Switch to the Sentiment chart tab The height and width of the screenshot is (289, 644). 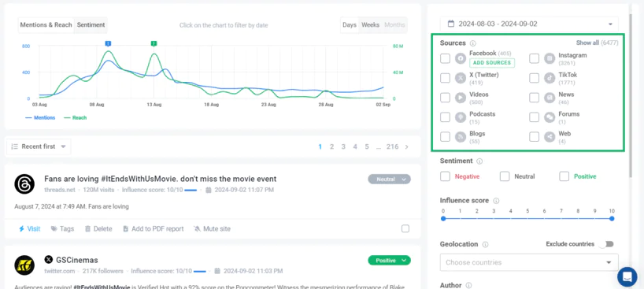click(x=91, y=24)
